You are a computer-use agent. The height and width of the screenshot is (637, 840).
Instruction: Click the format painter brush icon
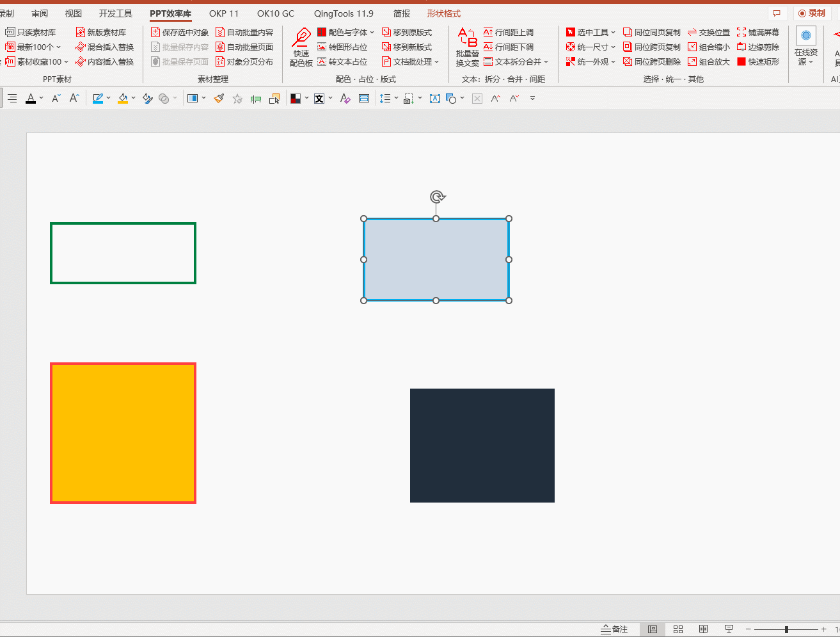[x=219, y=98]
